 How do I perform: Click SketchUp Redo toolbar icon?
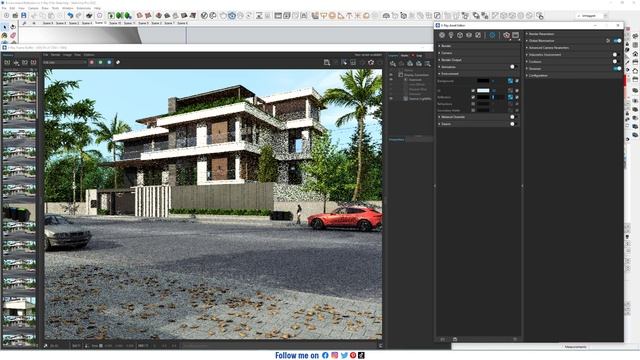click(79, 16)
